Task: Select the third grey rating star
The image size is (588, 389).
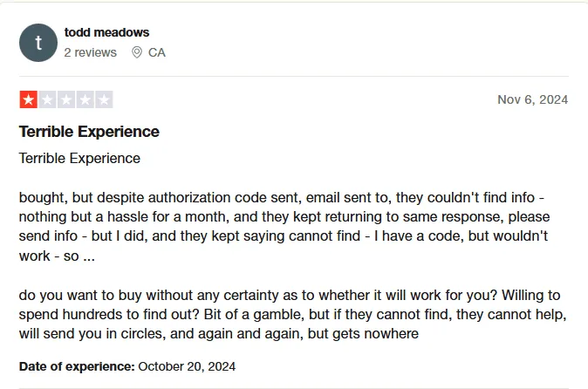Action: point(66,99)
